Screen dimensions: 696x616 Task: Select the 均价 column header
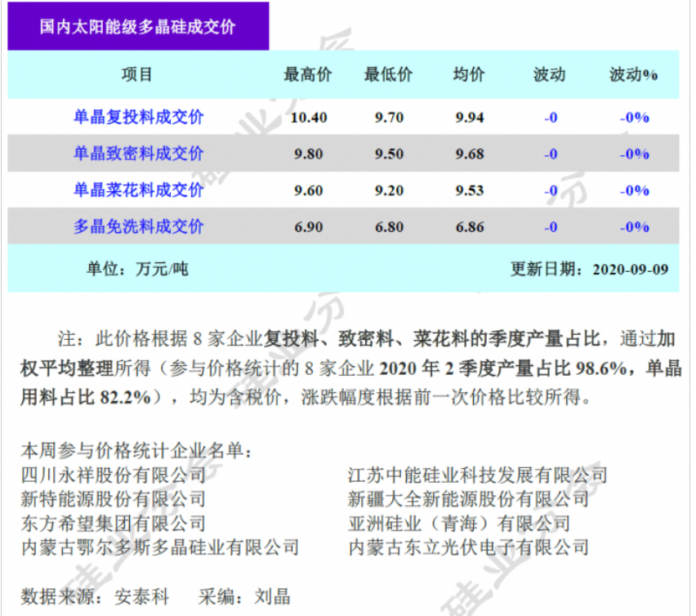point(469,75)
